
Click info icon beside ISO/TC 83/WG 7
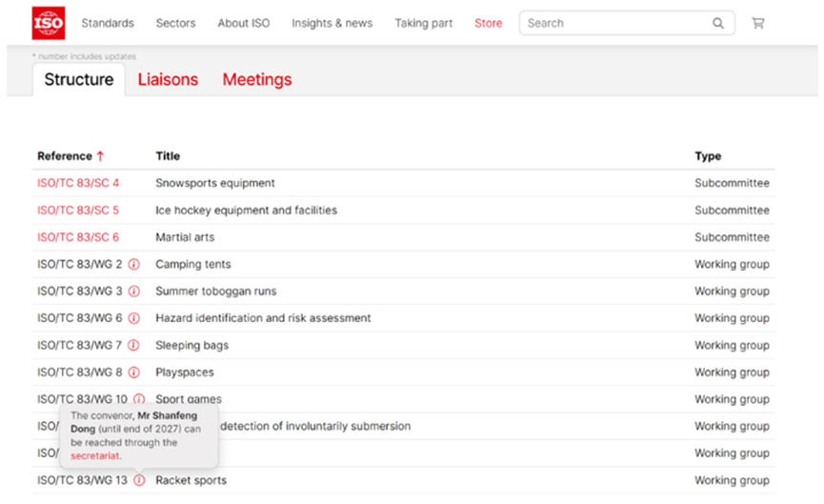[x=134, y=345]
